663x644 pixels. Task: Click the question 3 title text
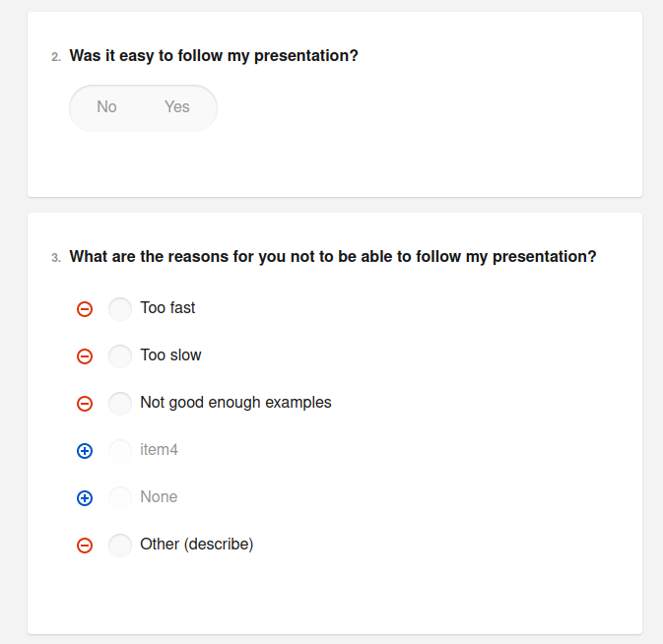pyautogui.click(x=332, y=257)
